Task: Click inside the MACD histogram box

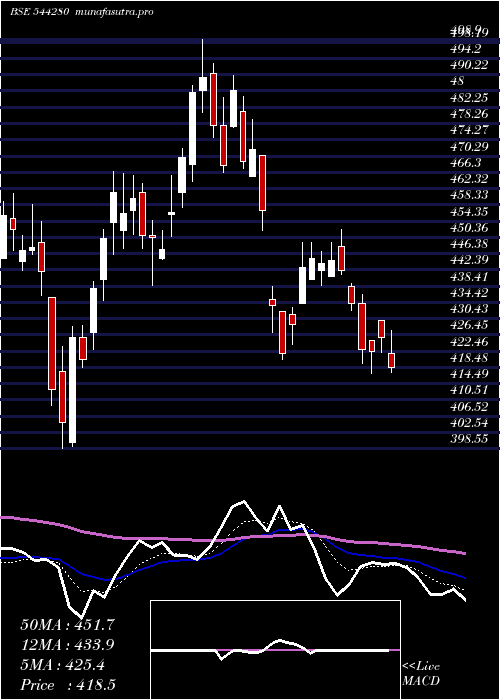Action: [275, 650]
